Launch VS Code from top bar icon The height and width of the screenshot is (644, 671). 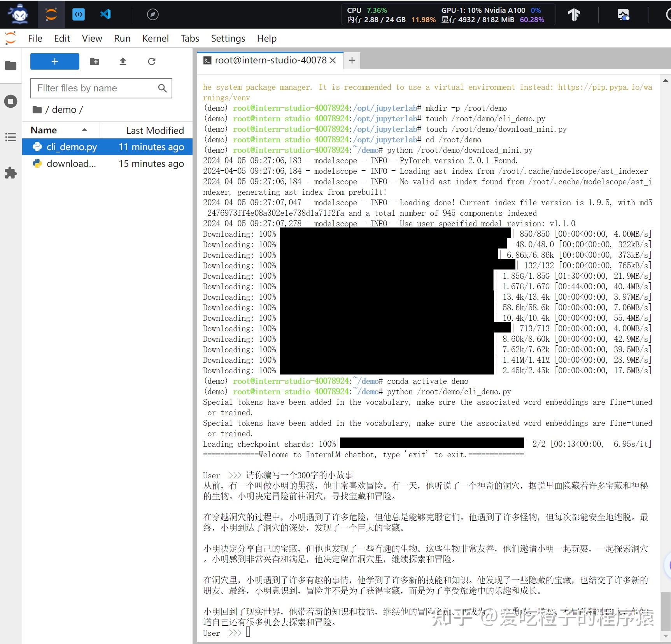(105, 14)
